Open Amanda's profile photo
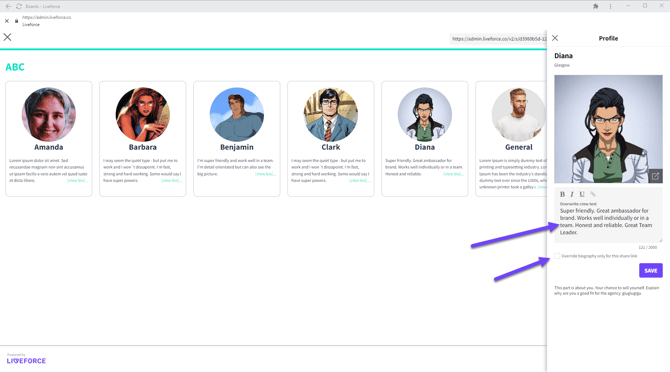The image size is (670, 372). (x=49, y=114)
